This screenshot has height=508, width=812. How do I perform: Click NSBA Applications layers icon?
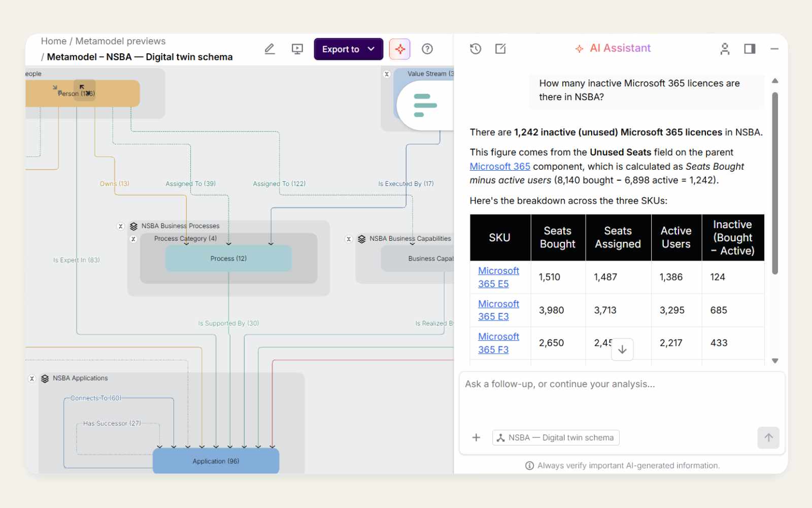(45, 378)
